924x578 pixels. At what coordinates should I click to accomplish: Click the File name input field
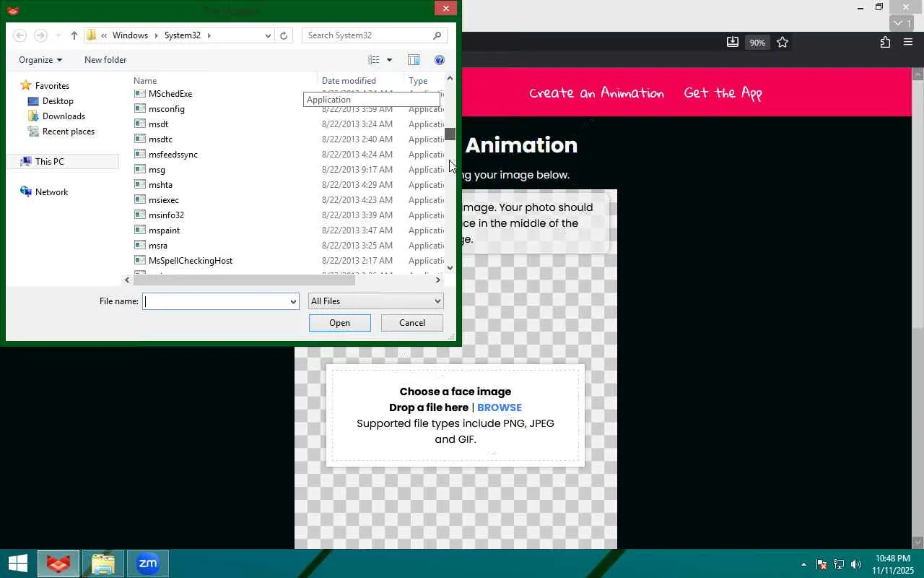[x=215, y=301]
